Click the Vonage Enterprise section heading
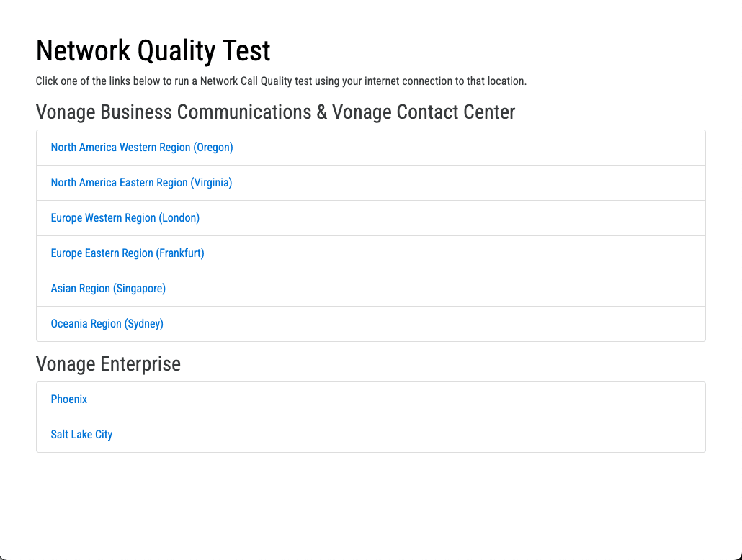The image size is (742, 560). click(108, 363)
